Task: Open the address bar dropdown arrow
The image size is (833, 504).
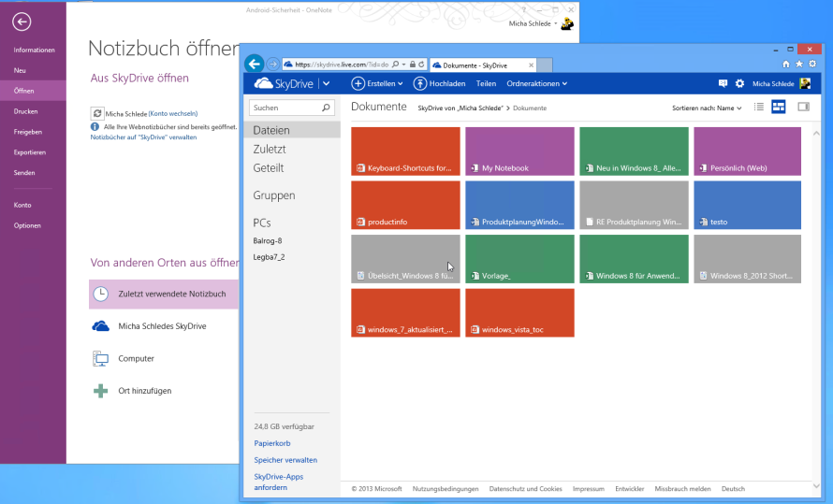Action: pyautogui.click(x=403, y=65)
